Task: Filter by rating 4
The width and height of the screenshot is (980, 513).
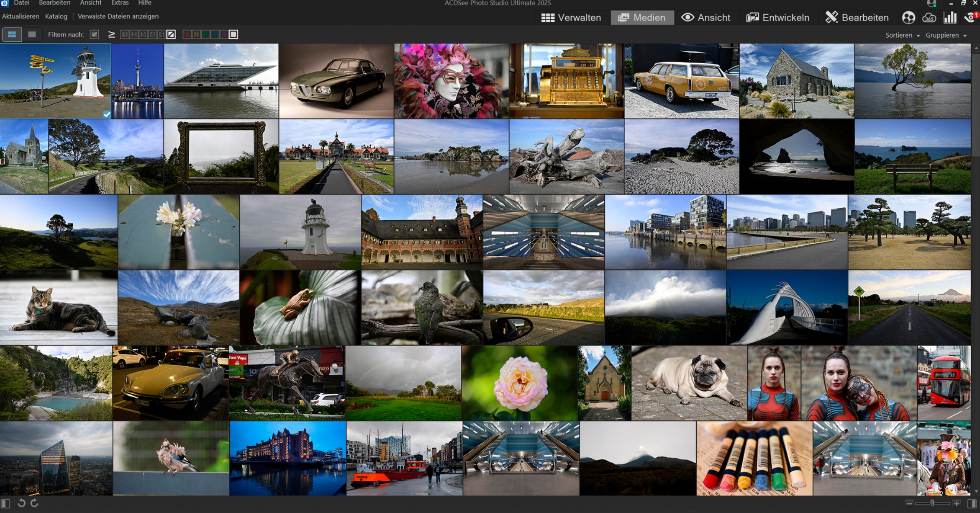Action: point(152,34)
